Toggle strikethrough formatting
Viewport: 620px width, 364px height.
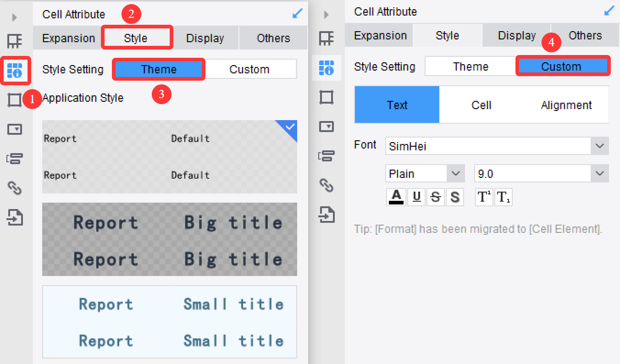[435, 197]
